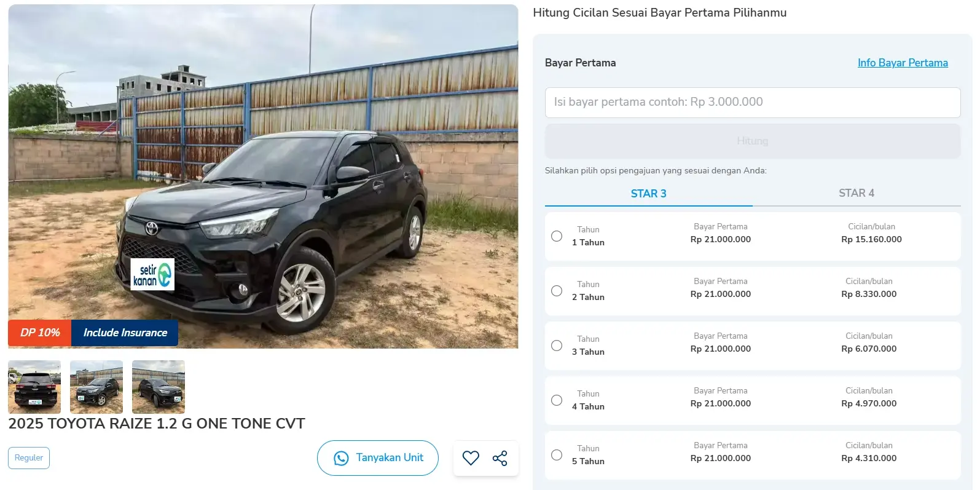Click the share icon

tap(500, 458)
